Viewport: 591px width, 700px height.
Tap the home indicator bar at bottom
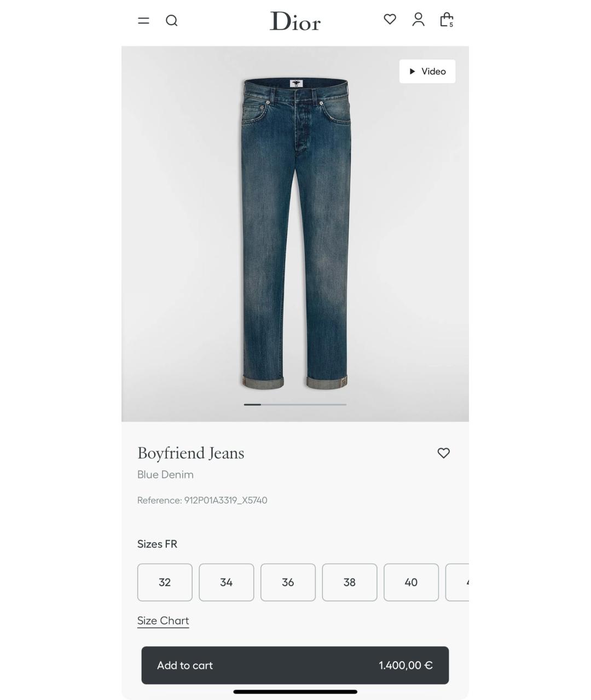point(296,692)
